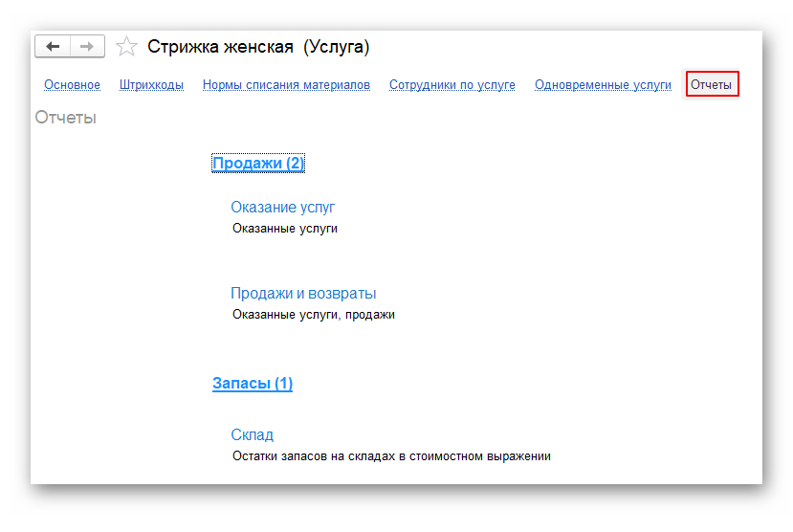Click the 'Оказанные услуги, продажи' description text
This screenshot has width=793, height=532.
coord(313,315)
